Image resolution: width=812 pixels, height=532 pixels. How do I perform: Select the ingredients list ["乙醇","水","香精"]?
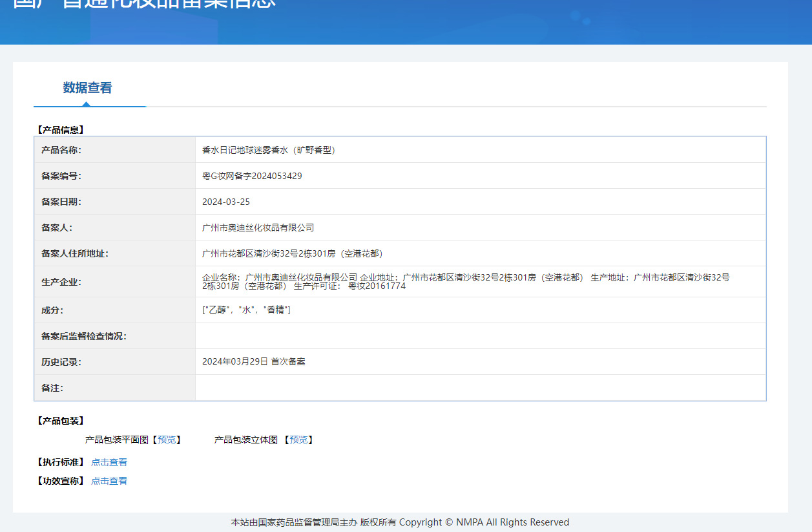point(246,310)
